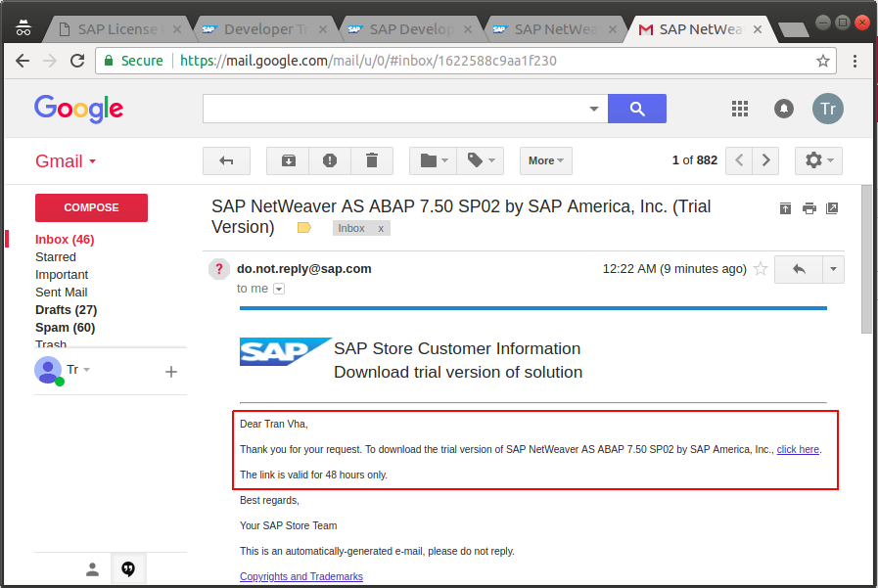The image size is (878, 588).
Task: Collapse all messages icon
Action: click(785, 208)
